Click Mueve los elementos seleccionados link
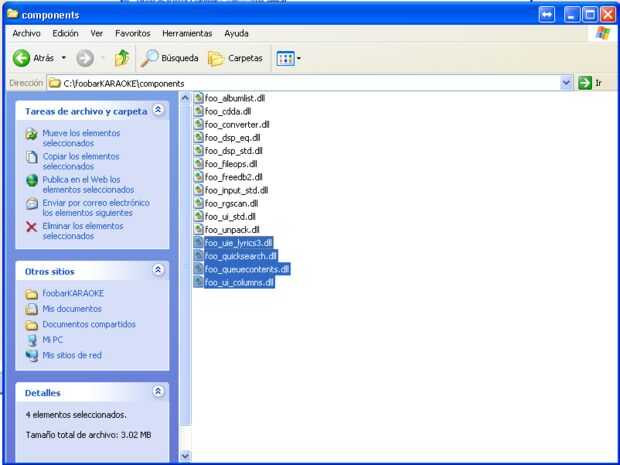Image resolution: width=620 pixels, height=465 pixels. point(81,138)
